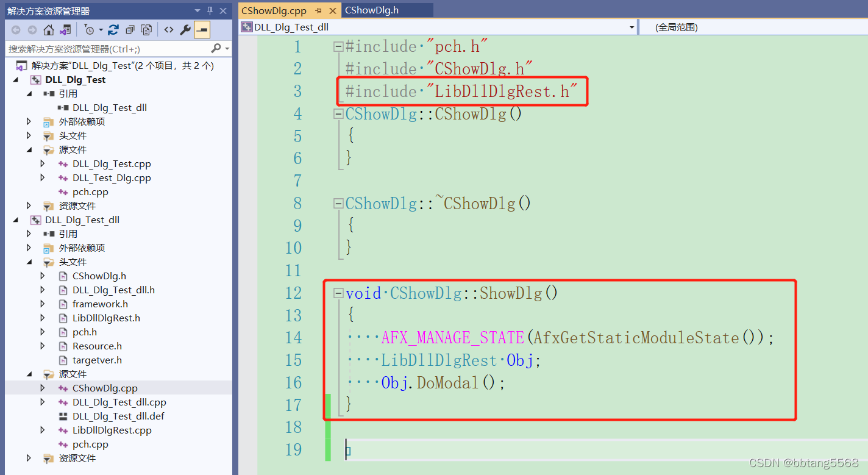The width and height of the screenshot is (868, 475).
Task: Expand the DLL_Test_Dlg.cpp node
Action: (43, 178)
